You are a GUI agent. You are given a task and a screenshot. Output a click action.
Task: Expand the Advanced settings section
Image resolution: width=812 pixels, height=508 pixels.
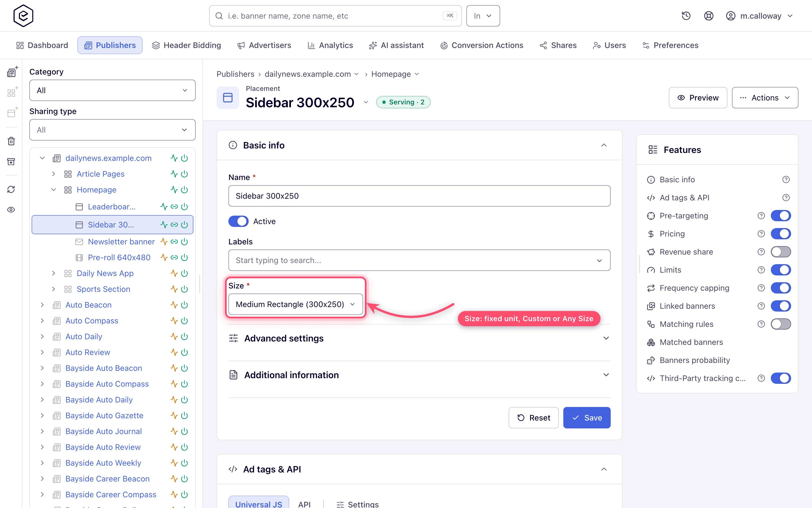pos(420,338)
